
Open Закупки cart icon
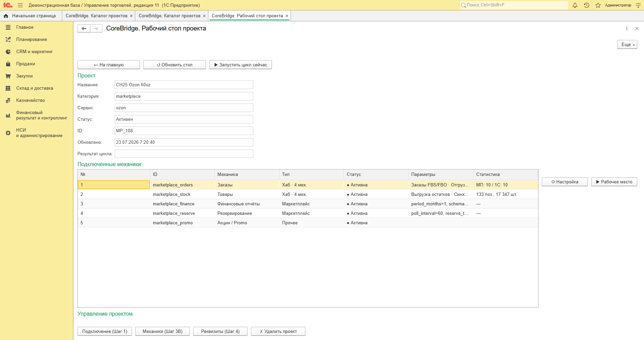click(8, 76)
